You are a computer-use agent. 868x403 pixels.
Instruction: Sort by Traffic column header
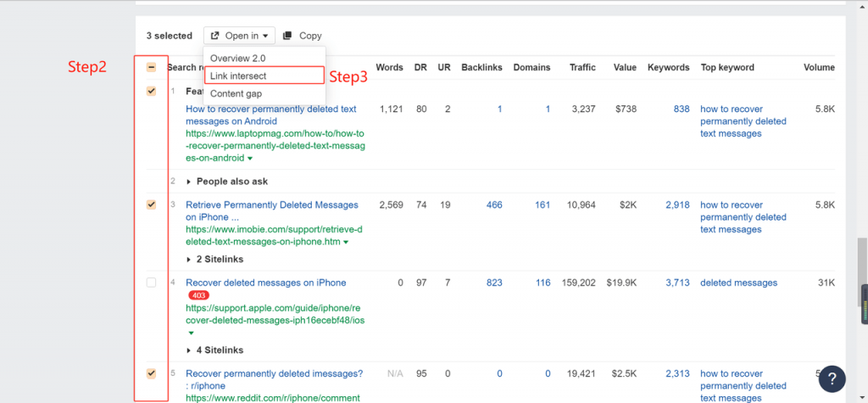(582, 68)
